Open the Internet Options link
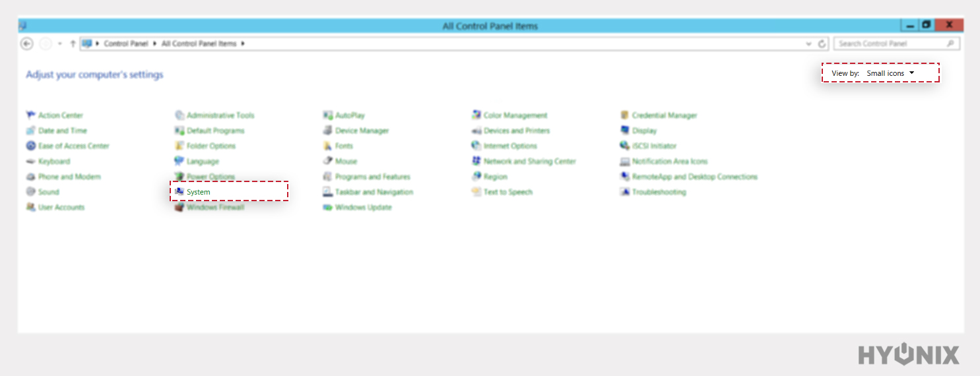This screenshot has width=980, height=376. 510,146
